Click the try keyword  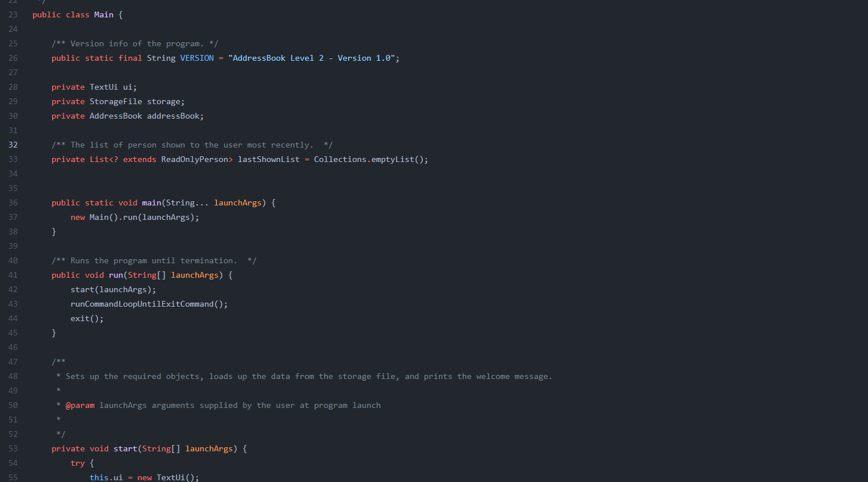click(x=78, y=463)
